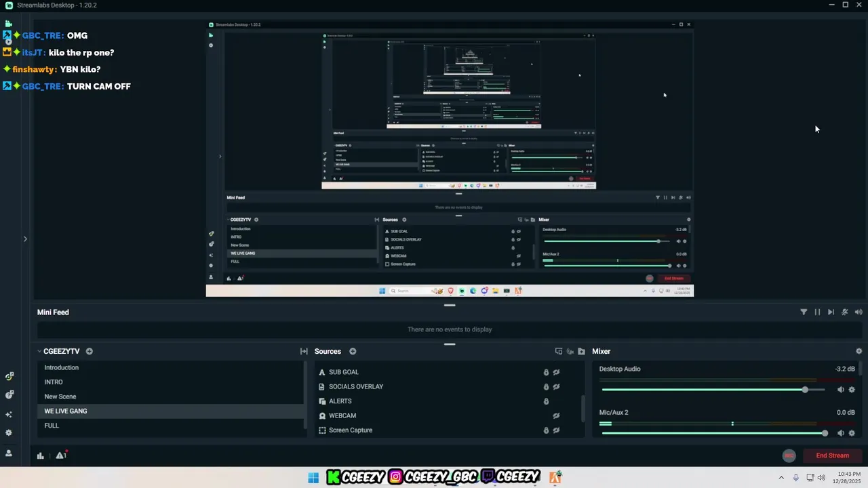This screenshot has height=488, width=868.
Task: Toggle visibility of the WEBCAM source
Action: click(556, 415)
